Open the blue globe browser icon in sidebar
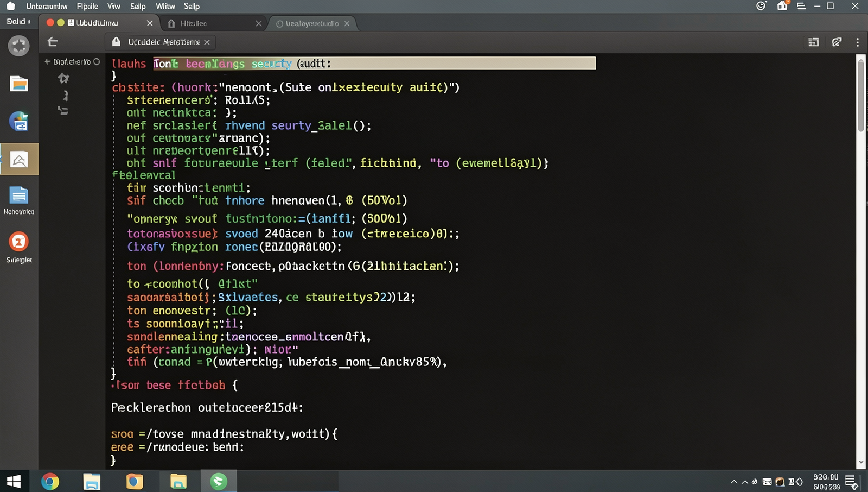The height and width of the screenshot is (492, 868). point(19,121)
